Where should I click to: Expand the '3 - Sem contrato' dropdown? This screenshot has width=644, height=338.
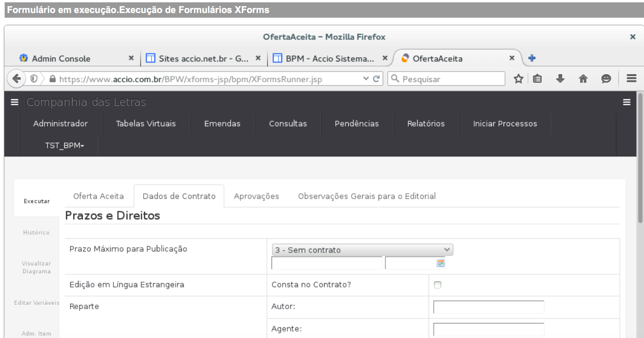[362, 250]
